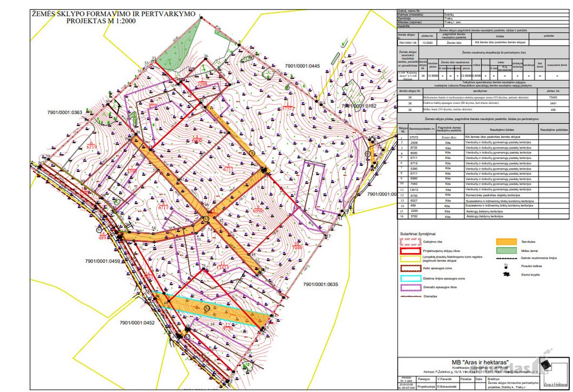Click neighbor parcel label 7901/0001:0635
This screenshot has width=573, height=392.
[x=321, y=284]
